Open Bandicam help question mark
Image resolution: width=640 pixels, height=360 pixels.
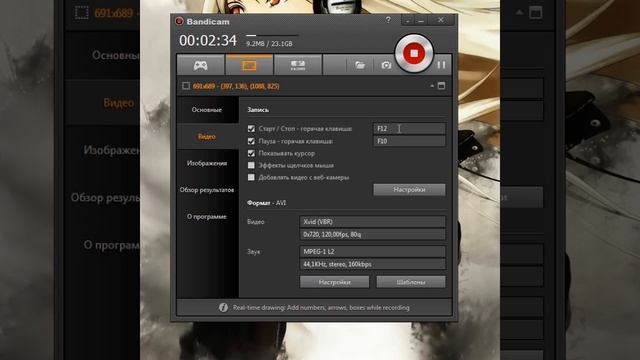388,20
